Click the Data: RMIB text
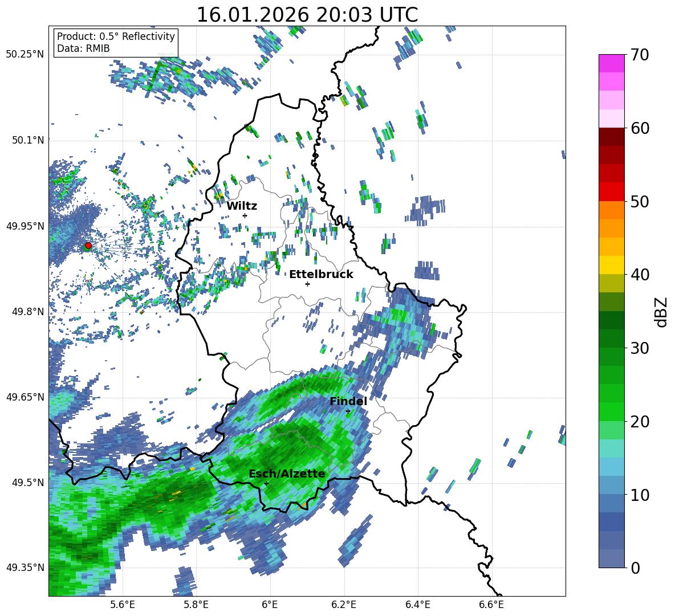Screen dimensions: 675x616 tap(83, 48)
